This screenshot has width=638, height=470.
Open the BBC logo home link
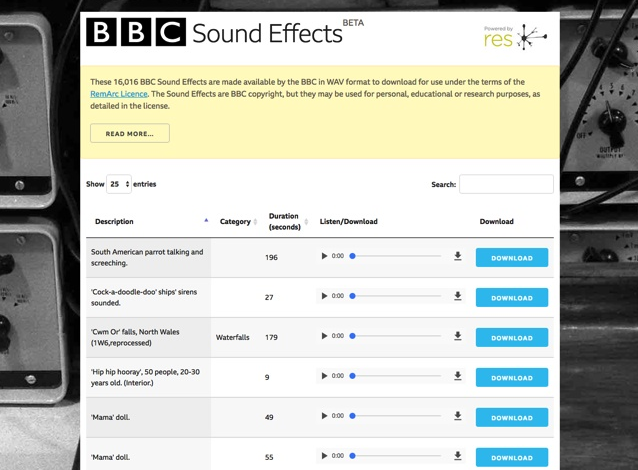click(136, 33)
